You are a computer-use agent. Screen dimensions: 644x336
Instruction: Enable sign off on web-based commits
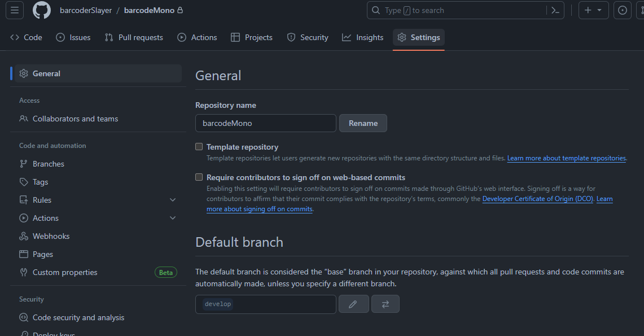(x=199, y=177)
